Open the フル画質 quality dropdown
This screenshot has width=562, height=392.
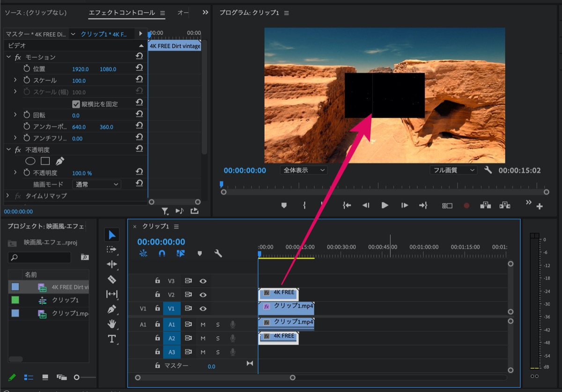point(453,170)
